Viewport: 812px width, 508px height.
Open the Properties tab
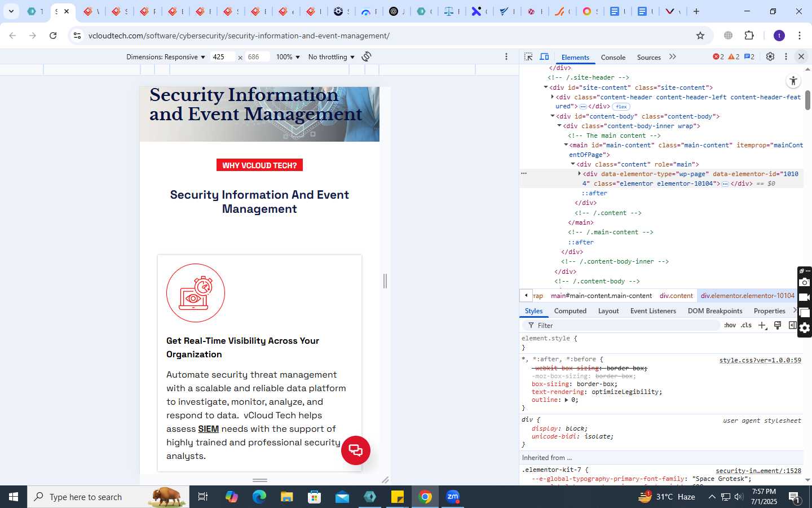(769, 311)
